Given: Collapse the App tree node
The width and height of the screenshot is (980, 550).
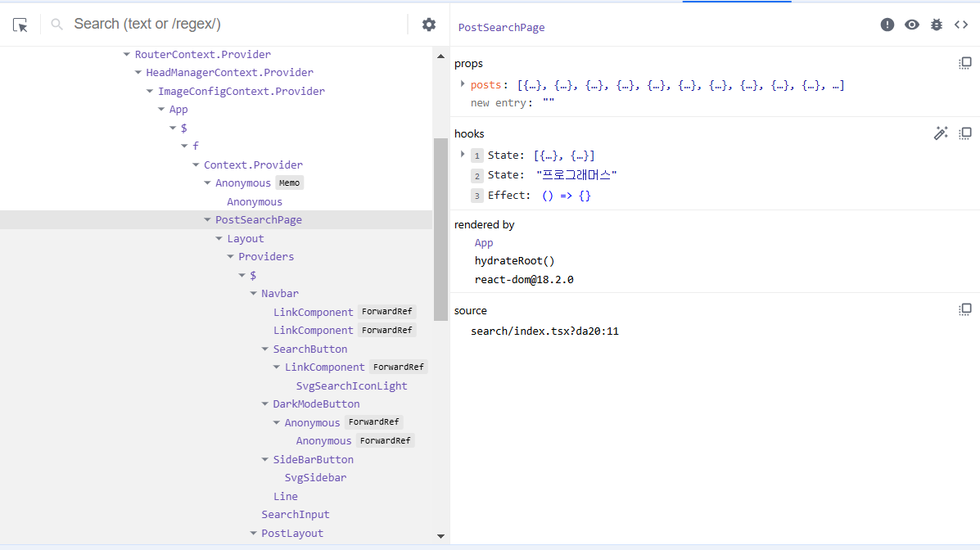Looking at the screenshot, I should [x=161, y=110].
